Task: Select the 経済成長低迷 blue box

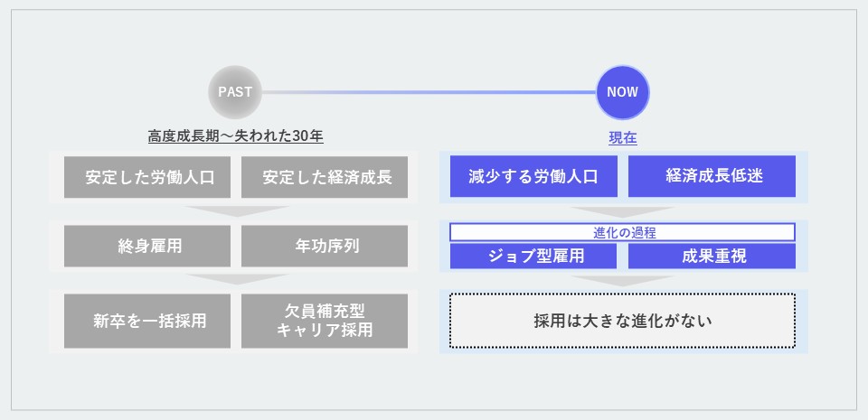Action: click(712, 176)
